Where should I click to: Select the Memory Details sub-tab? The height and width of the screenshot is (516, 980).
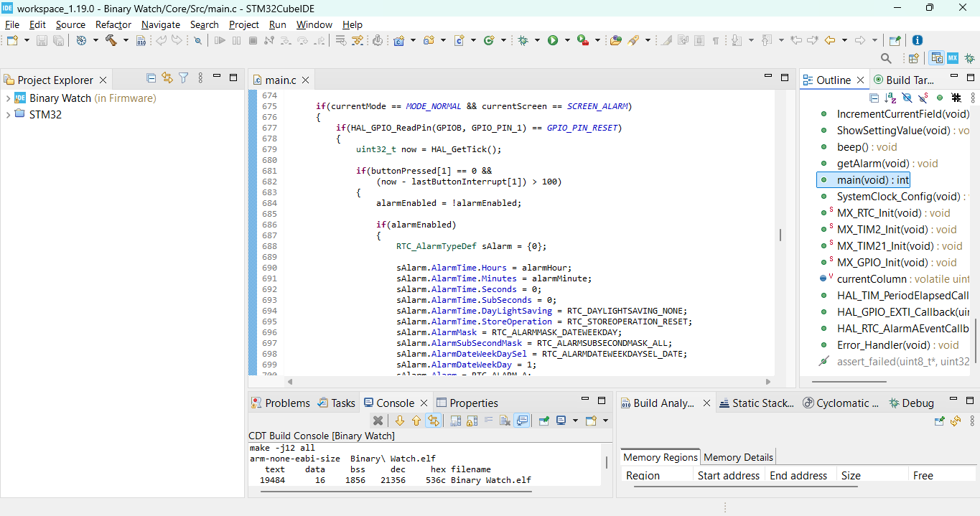[738, 457]
